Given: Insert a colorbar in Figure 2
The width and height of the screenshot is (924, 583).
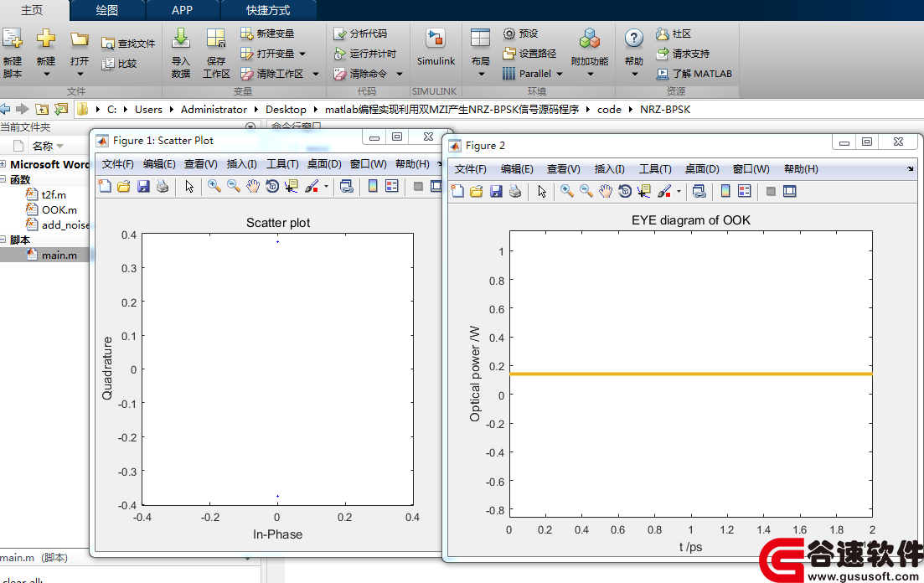Looking at the screenshot, I should [x=725, y=191].
